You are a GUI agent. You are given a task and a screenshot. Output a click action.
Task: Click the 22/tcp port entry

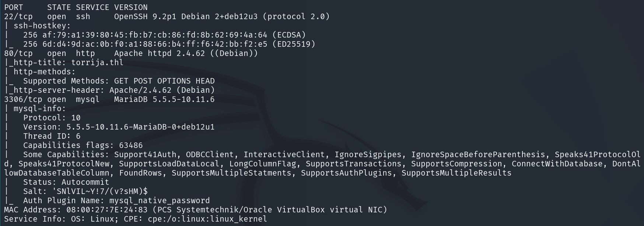point(18,17)
